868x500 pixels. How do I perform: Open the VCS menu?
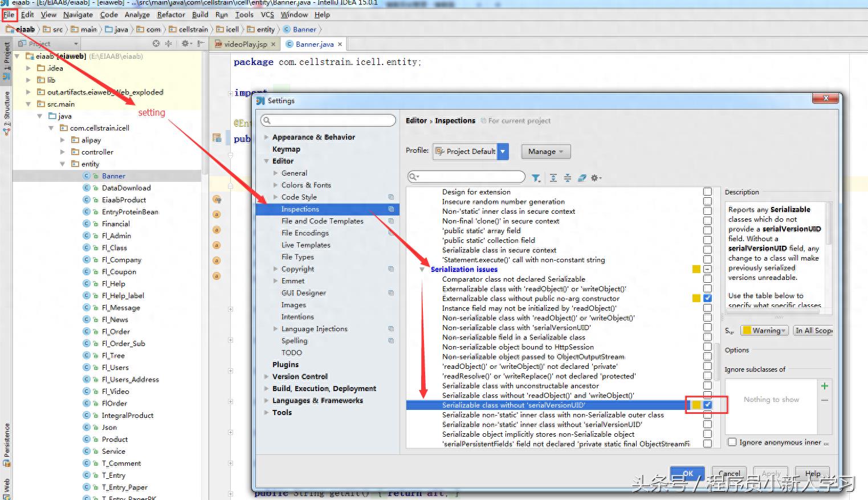click(x=267, y=15)
